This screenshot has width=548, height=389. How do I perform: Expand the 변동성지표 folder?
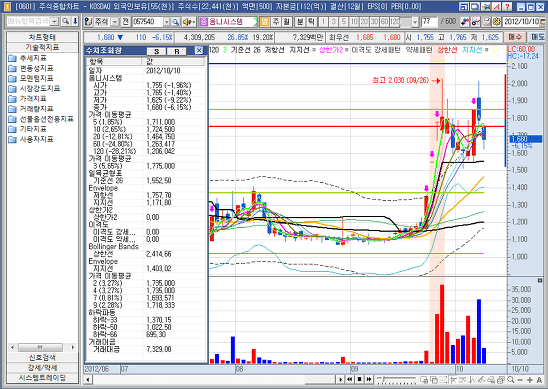click(31, 68)
